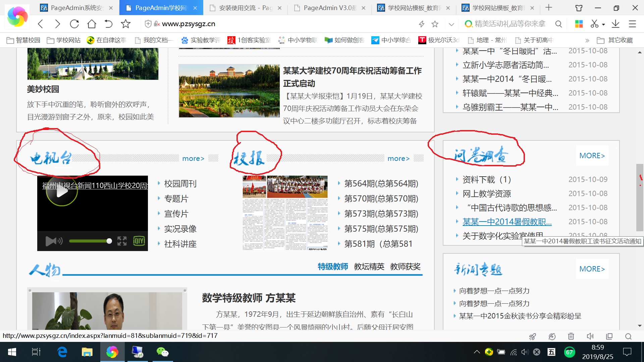Select the 教坛精英 tab
This screenshot has width=644, height=362.
pos(369,266)
